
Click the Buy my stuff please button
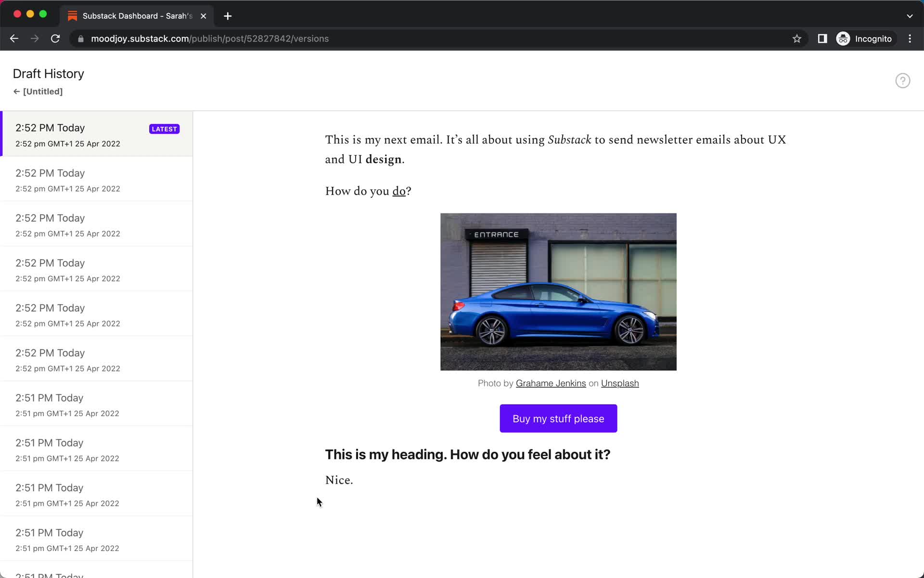pyautogui.click(x=558, y=418)
